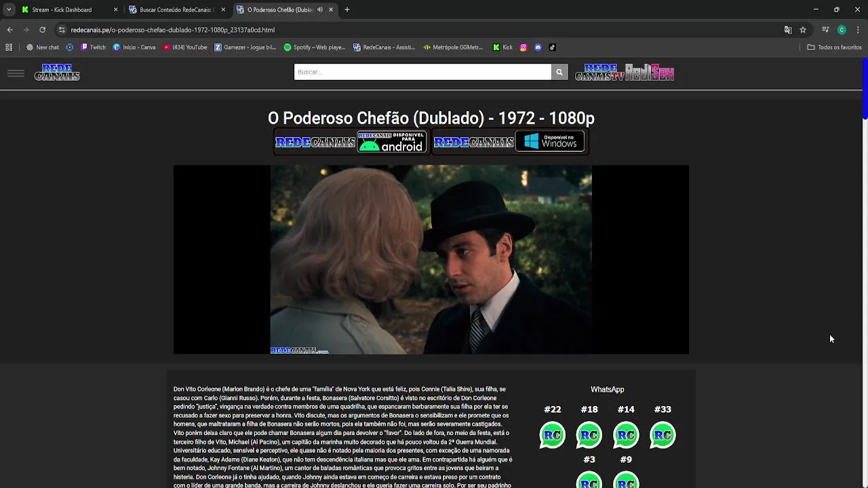The width and height of the screenshot is (868, 488).
Task: Open a new browser tab
Action: coord(347,9)
